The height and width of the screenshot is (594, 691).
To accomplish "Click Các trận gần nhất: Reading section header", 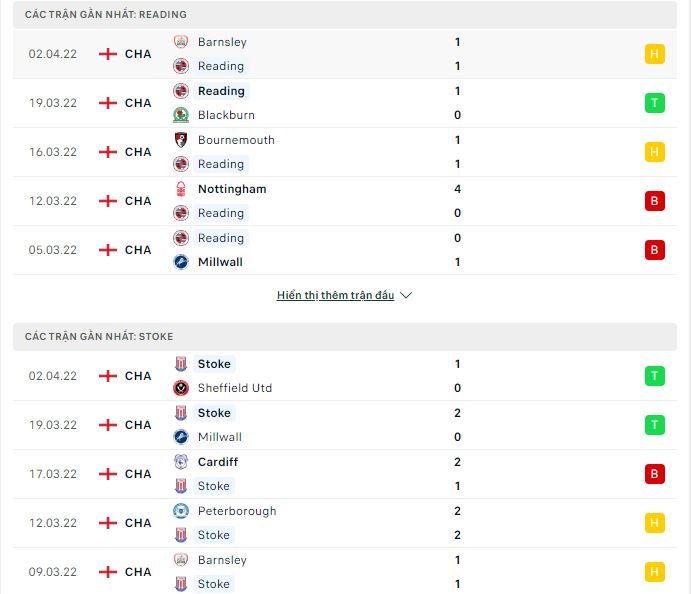I will (x=345, y=15).
